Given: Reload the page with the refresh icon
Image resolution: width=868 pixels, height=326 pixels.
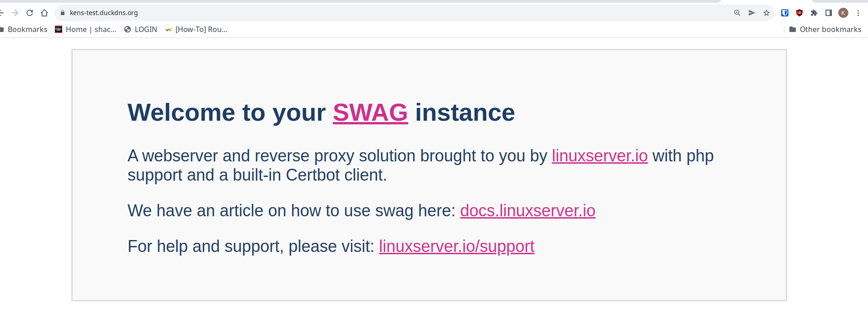Looking at the screenshot, I should 30,13.
